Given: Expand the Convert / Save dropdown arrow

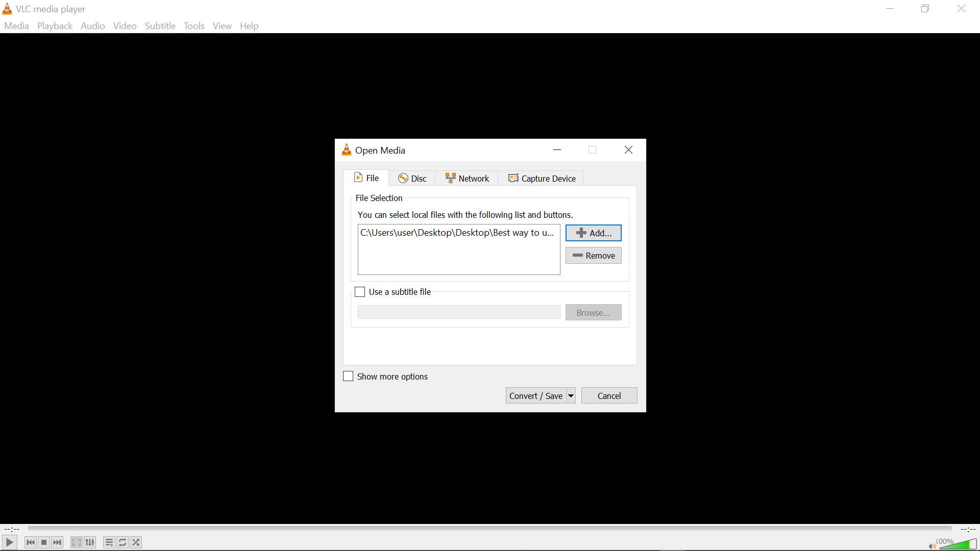Looking at the screenshot, I should tap(571, 396).
